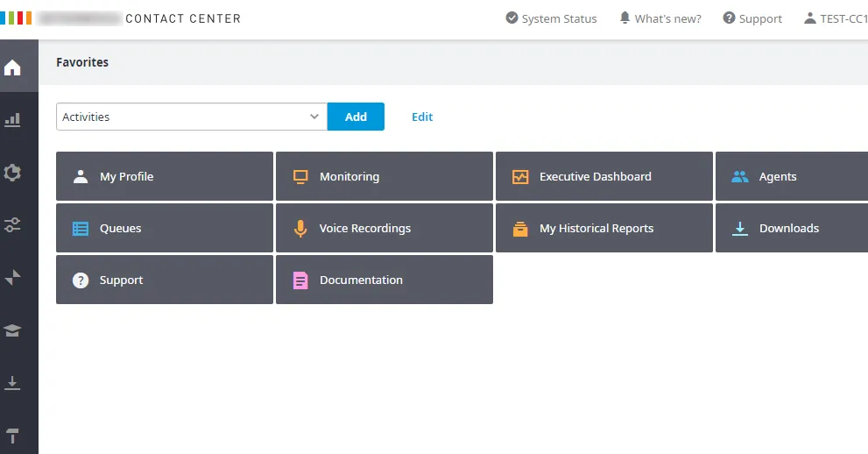The width and height of the screenshot is (868, 454).
Task: Click the Support question mark icon in header
Action: (729, 18)
